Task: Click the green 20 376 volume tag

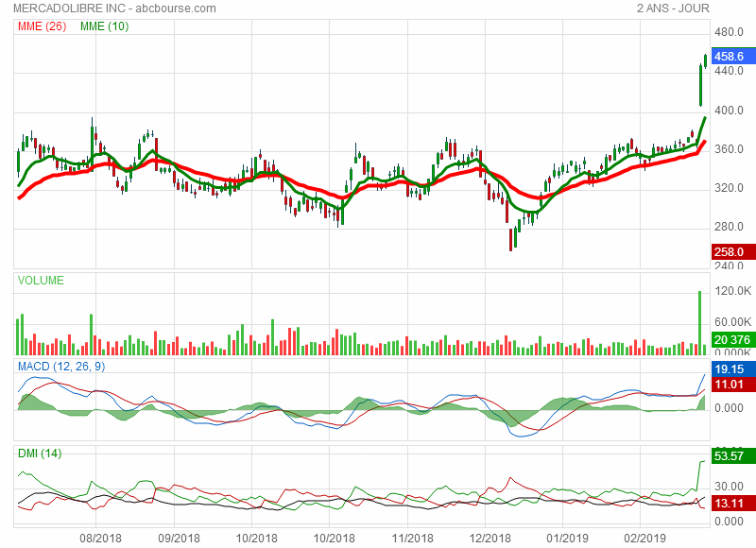Action: pos(733,340)
